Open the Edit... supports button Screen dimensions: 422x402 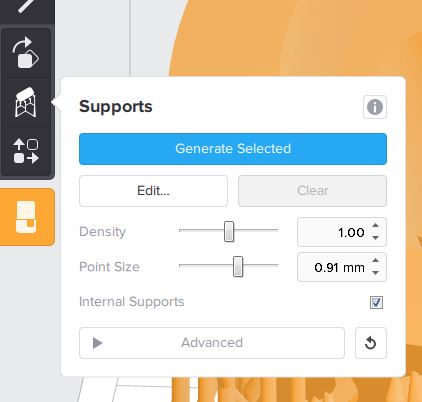click(x=153, y=191)
